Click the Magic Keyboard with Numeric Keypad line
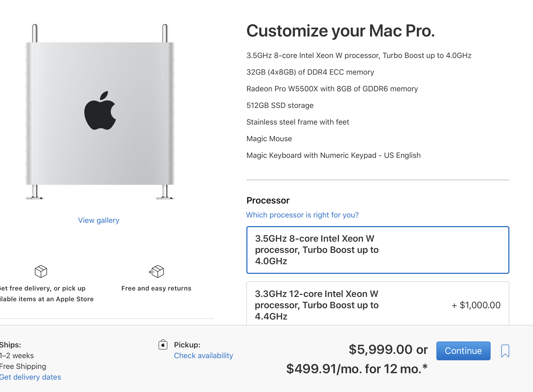 (x=333, y=155)
